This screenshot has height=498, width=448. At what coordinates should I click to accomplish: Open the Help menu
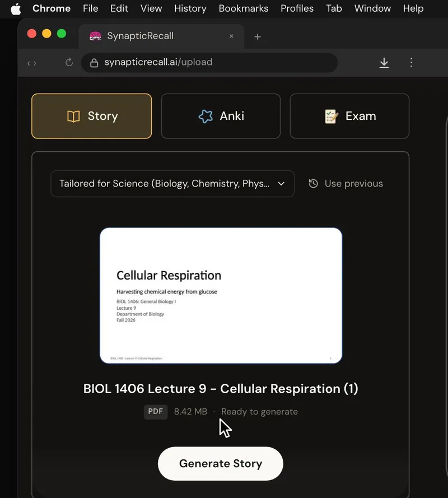point(413,8)
